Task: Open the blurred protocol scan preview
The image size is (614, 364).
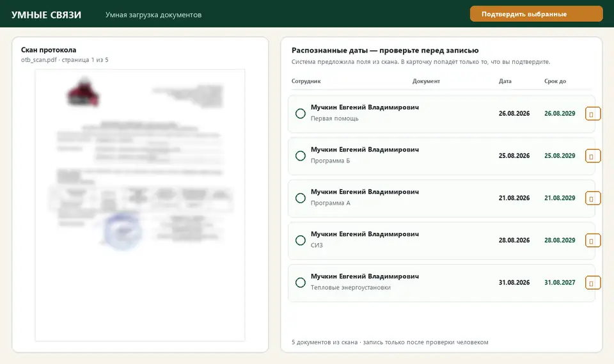Action: [140, 205]
